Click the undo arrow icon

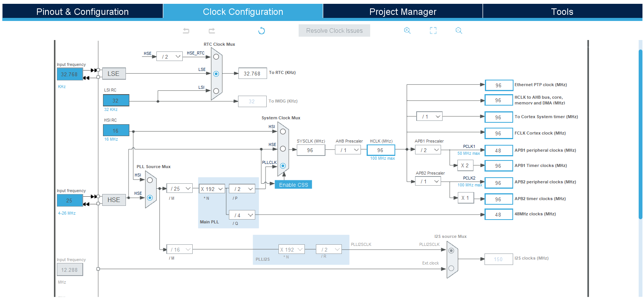click(186, 30)
